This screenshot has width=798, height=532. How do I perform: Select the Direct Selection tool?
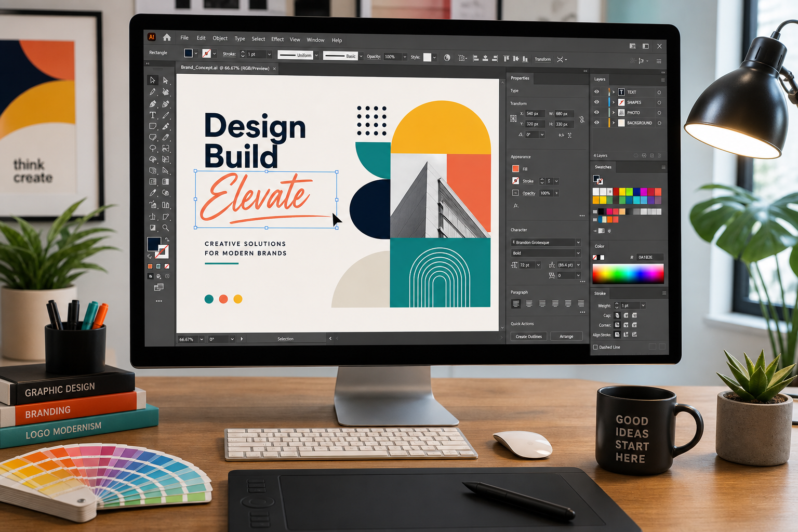165,80
